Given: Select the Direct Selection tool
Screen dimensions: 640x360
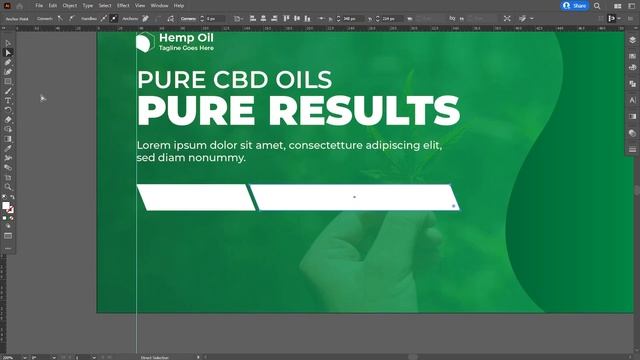Looking at the screenshot, I should (8, 53).
